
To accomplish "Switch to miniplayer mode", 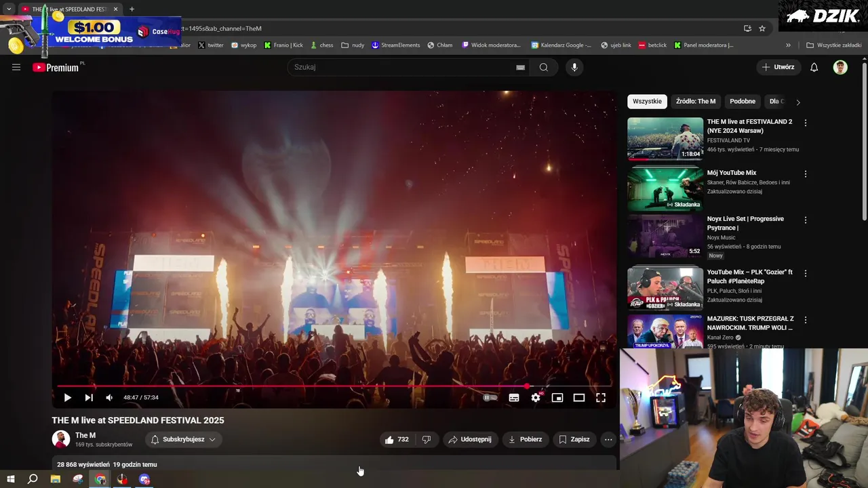I will (557, 398).
